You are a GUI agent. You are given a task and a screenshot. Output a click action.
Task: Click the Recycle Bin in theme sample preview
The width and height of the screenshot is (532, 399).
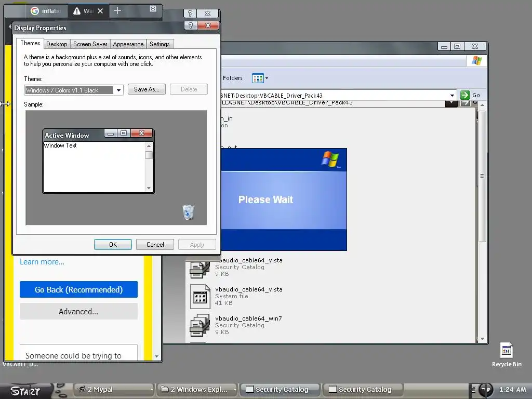(x=188, y=212)
